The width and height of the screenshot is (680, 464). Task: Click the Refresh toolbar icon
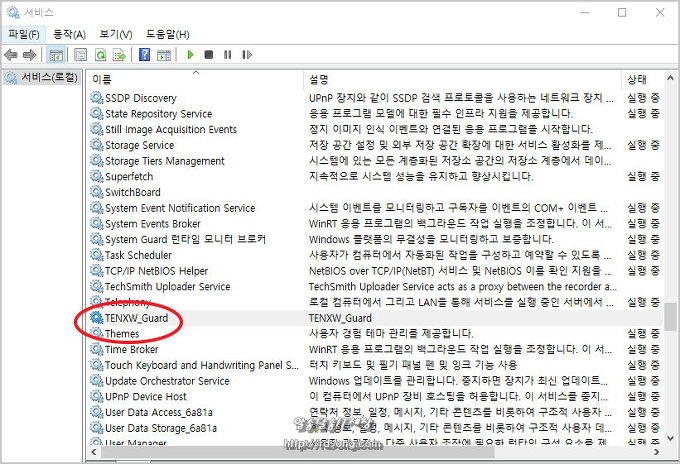(100, 55)
